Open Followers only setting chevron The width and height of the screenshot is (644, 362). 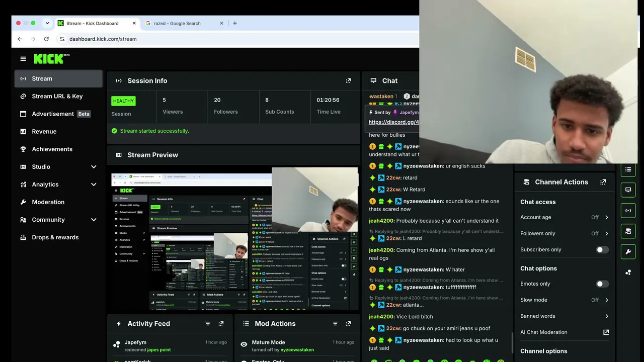click(607, 234)
